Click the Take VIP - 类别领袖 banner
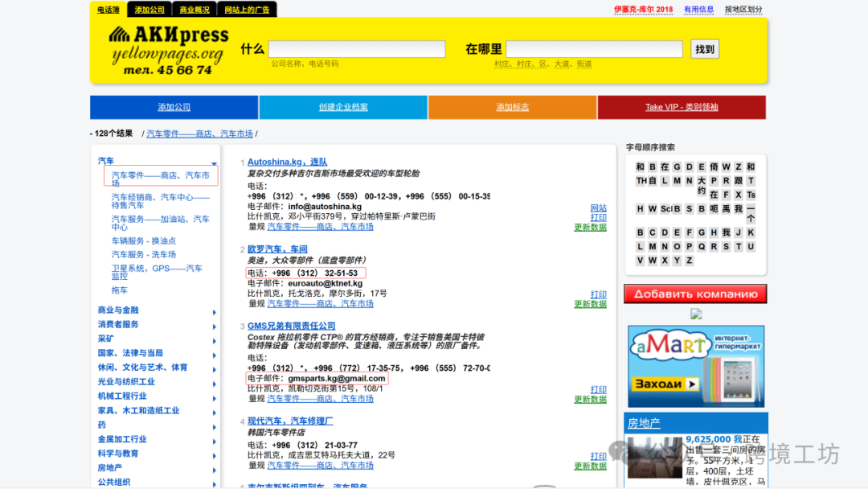This screenshot has width=868, height=489. [682, 107]
